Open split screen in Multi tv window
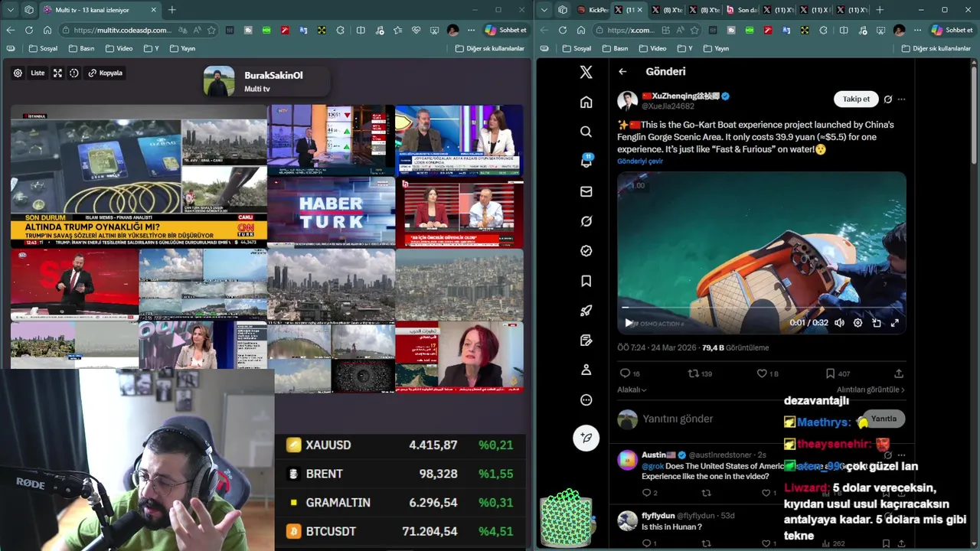Screen dimensions: 980x551 point(361,30)
